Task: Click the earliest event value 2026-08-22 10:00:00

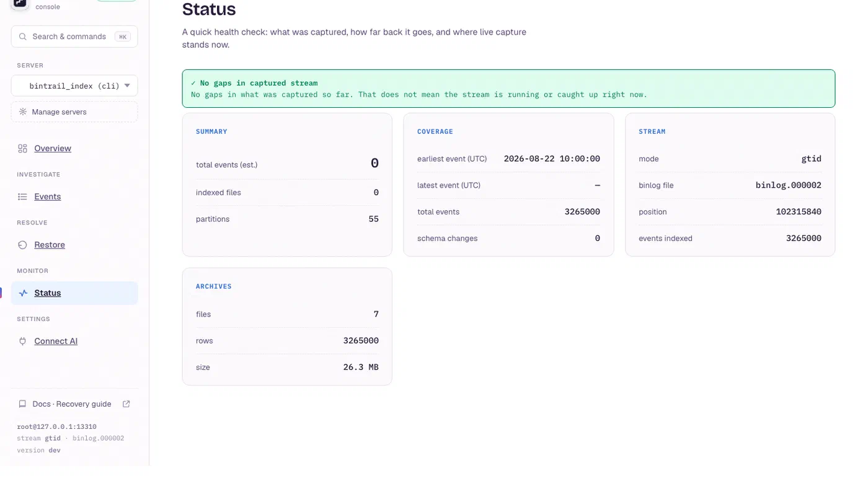Action: [552, 159]
